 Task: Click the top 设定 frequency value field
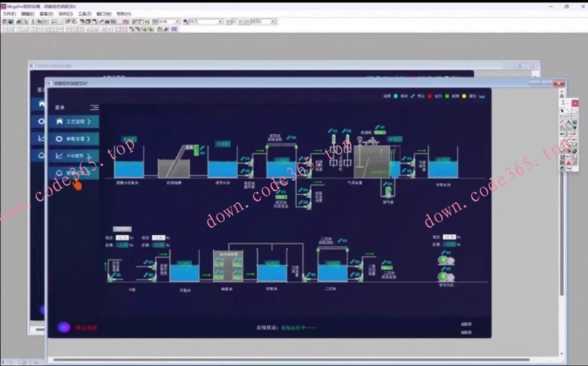123,238
